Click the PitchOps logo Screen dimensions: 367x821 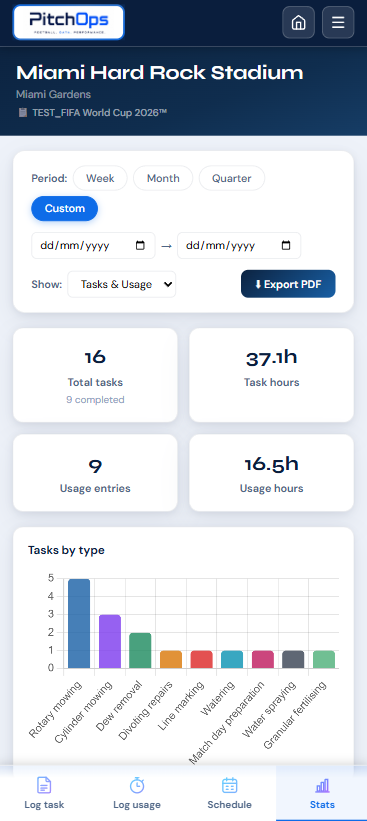point(69,23)
